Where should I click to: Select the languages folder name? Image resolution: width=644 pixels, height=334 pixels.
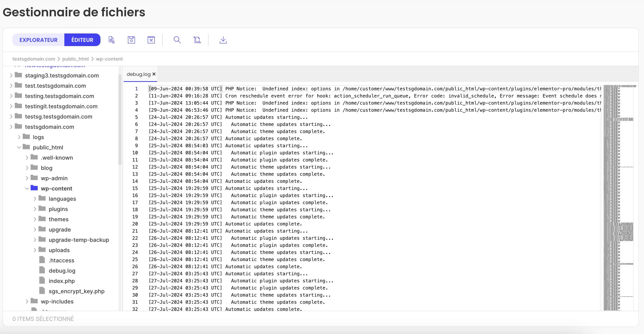[x=62, y=199]
